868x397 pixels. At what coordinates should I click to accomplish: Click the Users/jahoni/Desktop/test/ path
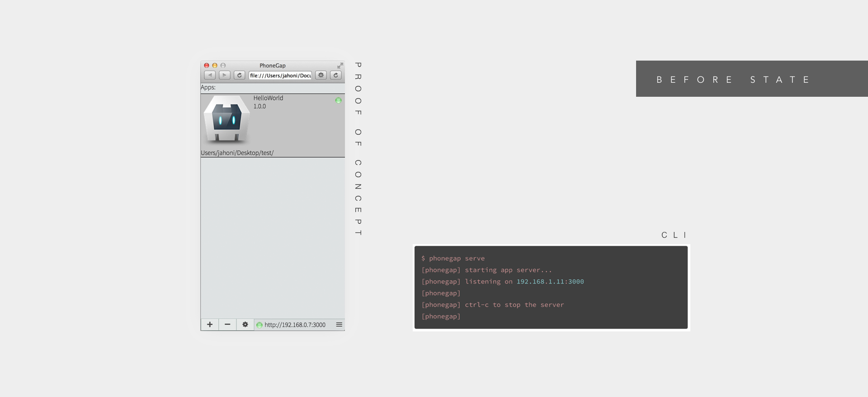(237, 153)
